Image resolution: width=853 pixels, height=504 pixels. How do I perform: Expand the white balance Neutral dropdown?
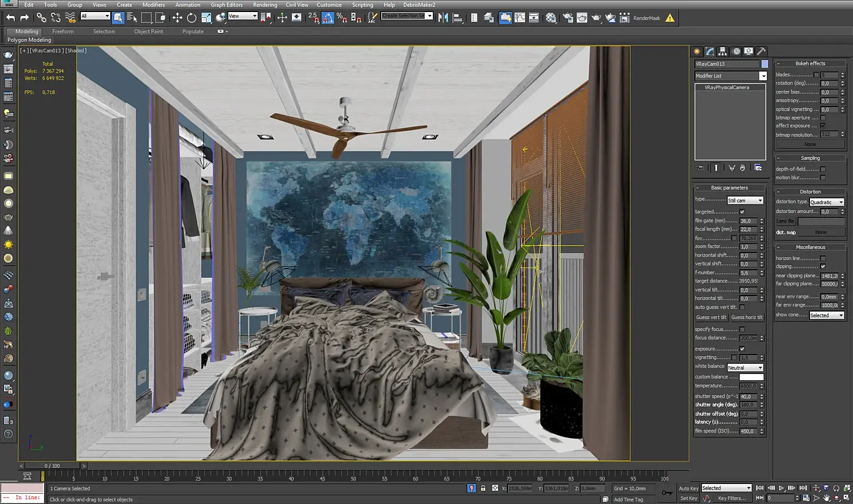(745, 368)
